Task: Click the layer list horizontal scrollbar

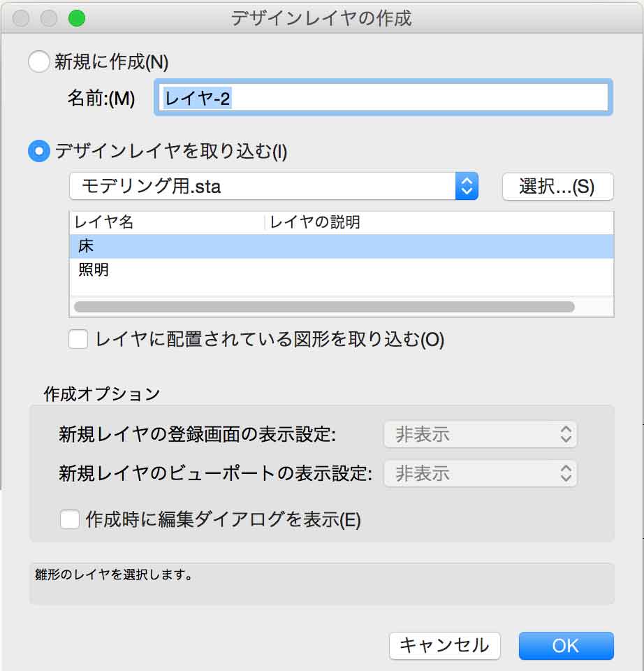Action: [324, 307]
